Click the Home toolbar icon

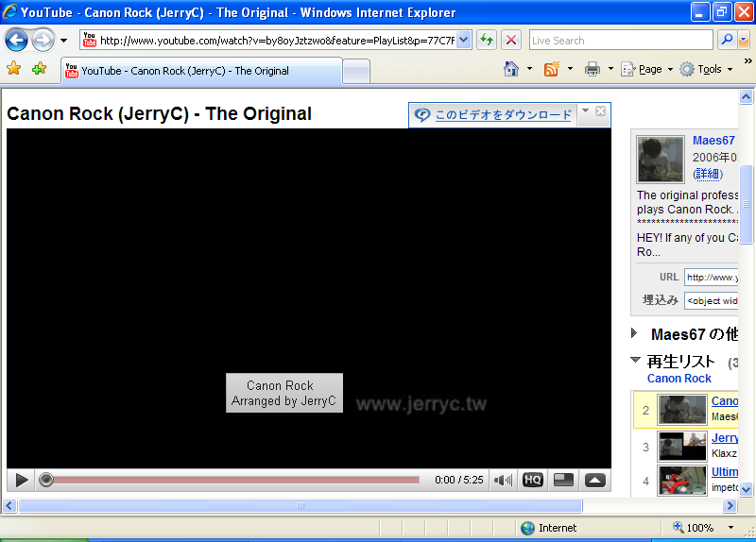click(511, 69)
